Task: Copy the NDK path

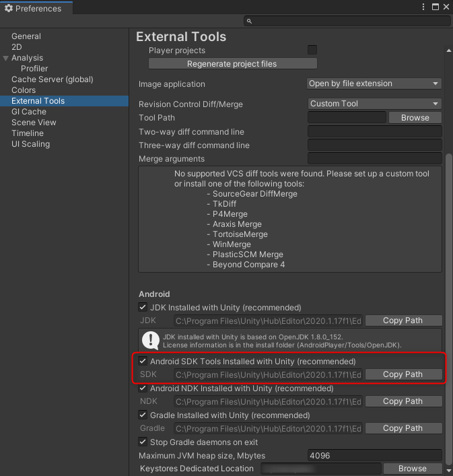Action: pyautogui.click(x=403, y=401)
